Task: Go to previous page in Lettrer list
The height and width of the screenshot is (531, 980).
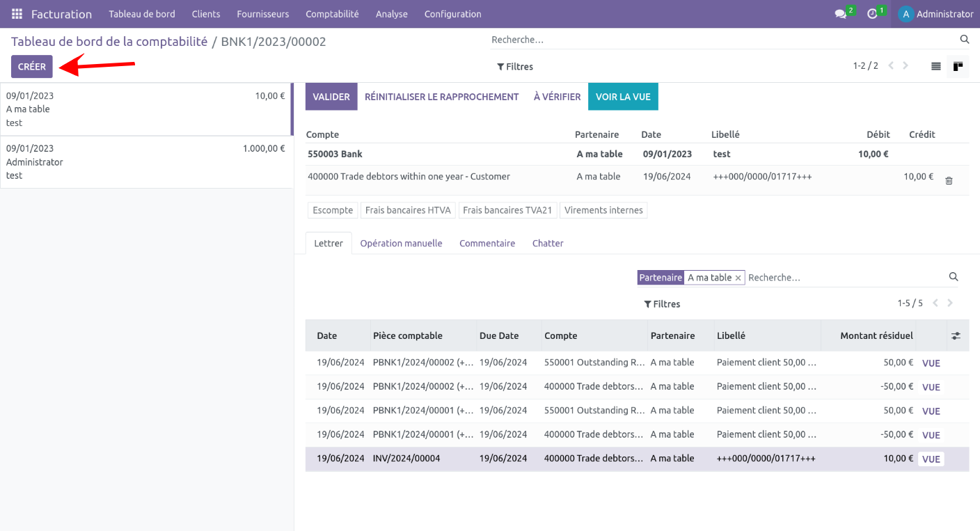Action: tap(935, 303)
